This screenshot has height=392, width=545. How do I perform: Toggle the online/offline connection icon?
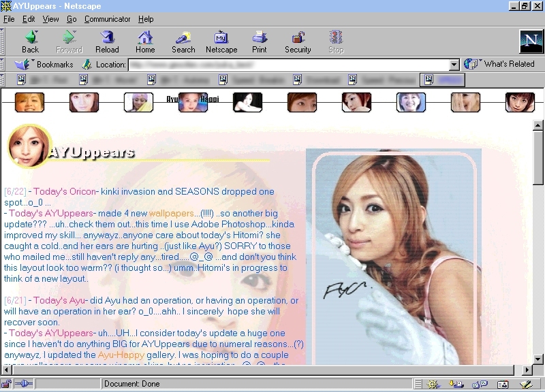point(23,385)
